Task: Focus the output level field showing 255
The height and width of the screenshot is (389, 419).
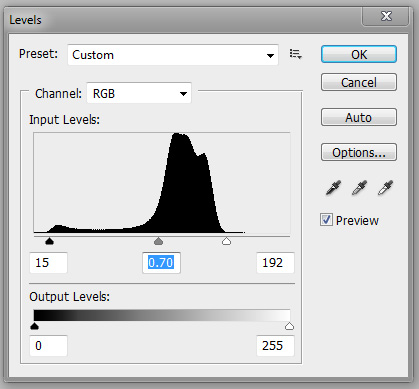Action: pyautogui.click(x=275, y=346)
